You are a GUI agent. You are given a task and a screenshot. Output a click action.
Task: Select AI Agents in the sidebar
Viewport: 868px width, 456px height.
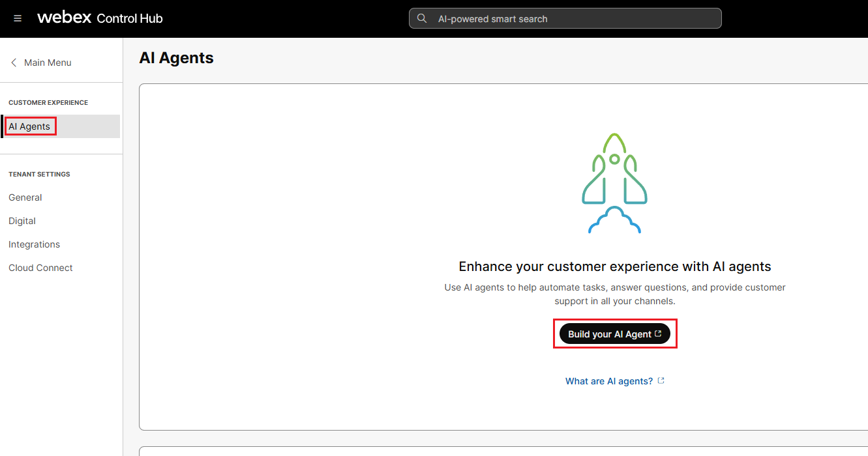30,126
